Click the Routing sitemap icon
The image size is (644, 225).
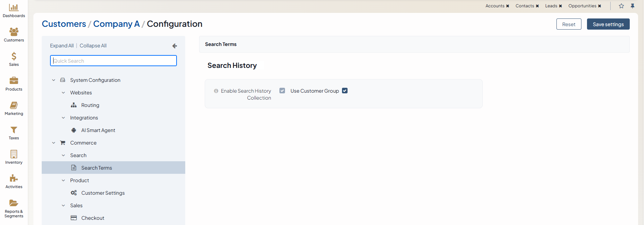coord(74,105)
